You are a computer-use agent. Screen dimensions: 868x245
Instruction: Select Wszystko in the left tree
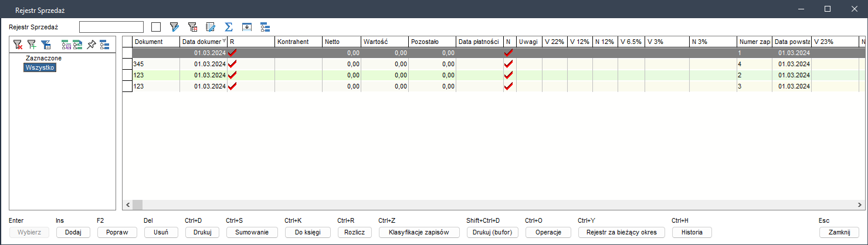40,67
